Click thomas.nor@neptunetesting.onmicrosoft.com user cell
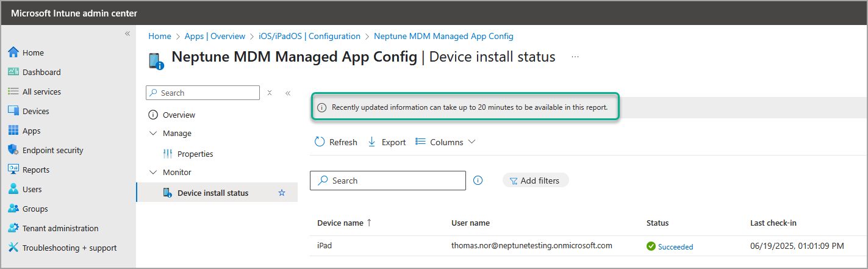Screen dimensions: 868x269 coord(532,246)
